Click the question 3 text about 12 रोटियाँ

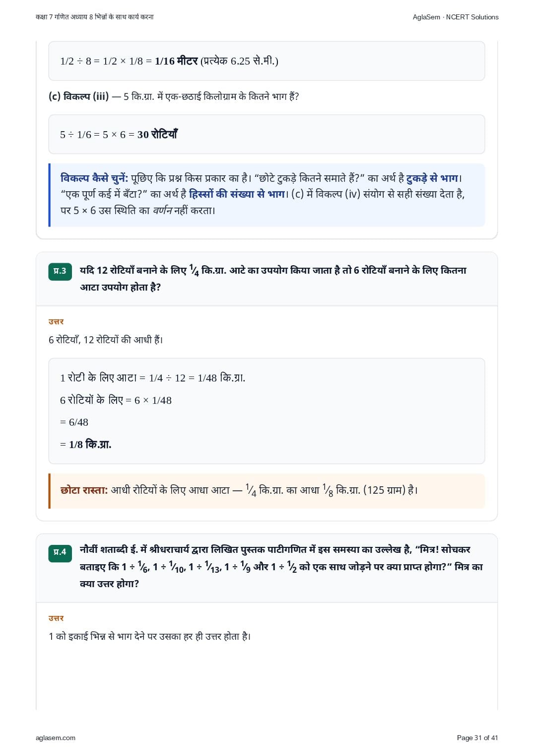tap(273, 279)
